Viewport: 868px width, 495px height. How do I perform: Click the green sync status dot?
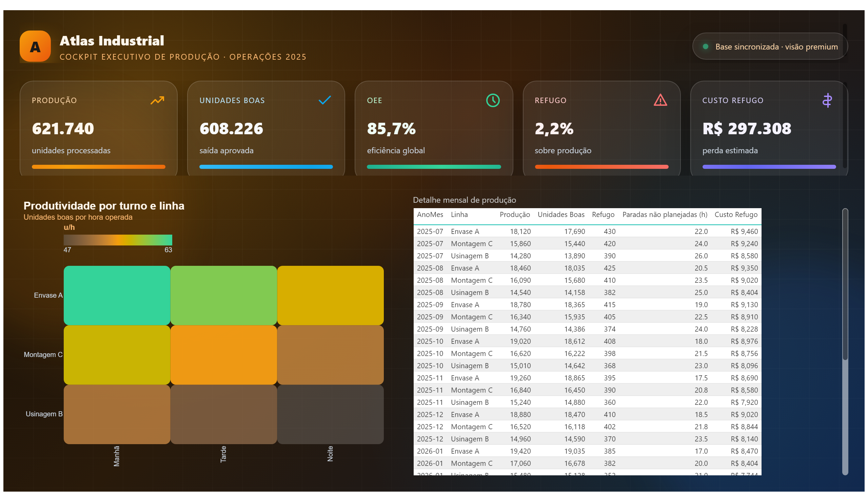pos(706,46)
